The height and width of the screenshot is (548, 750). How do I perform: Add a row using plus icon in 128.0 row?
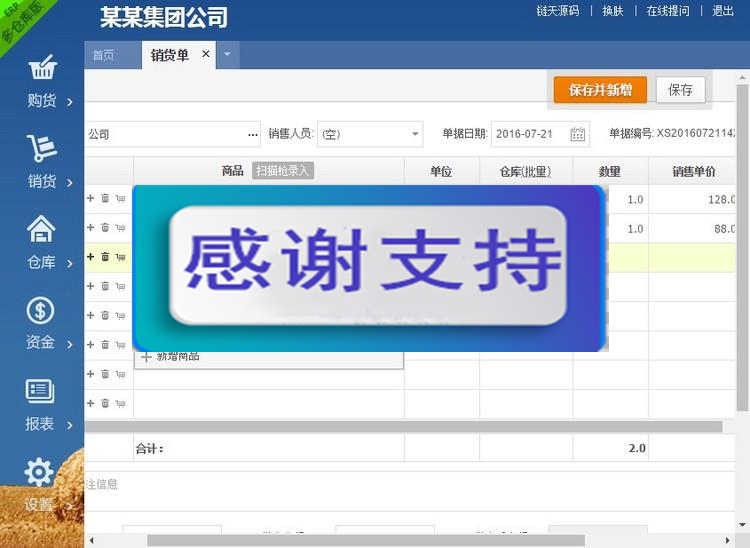click(x=90, y=198)
